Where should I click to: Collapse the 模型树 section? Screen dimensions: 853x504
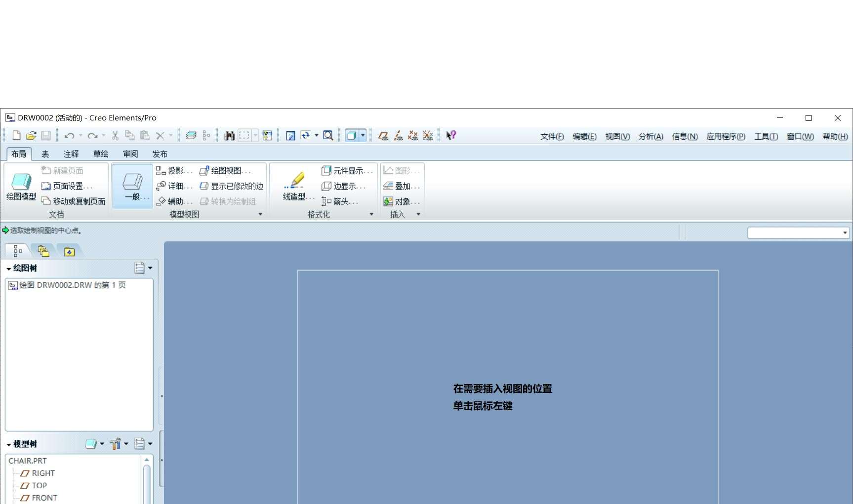9,444
